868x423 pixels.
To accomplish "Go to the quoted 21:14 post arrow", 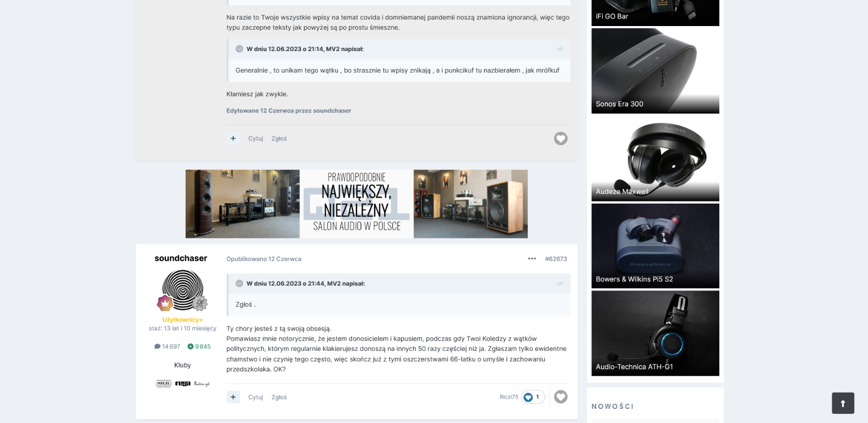I will click(560, 49).
